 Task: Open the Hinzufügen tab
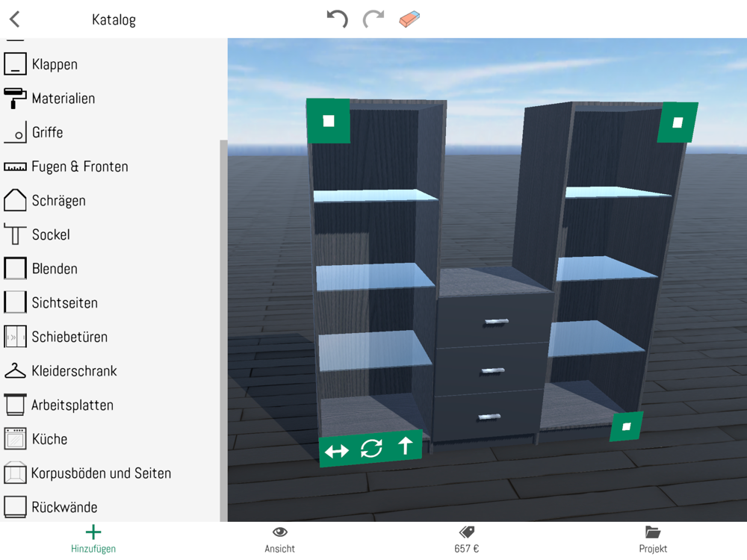pos(93,540)
